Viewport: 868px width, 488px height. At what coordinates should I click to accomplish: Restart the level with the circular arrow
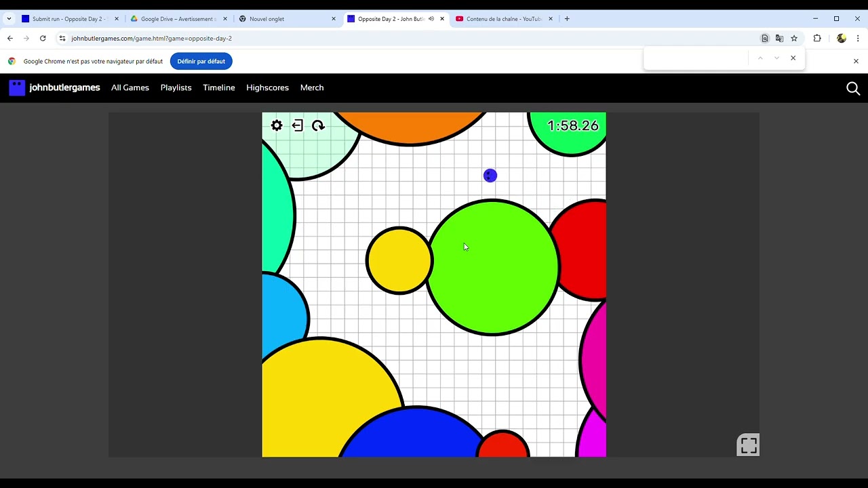318,125
